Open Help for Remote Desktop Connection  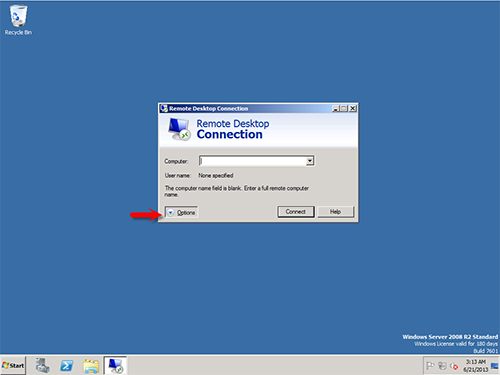click(x=335, y=212)
